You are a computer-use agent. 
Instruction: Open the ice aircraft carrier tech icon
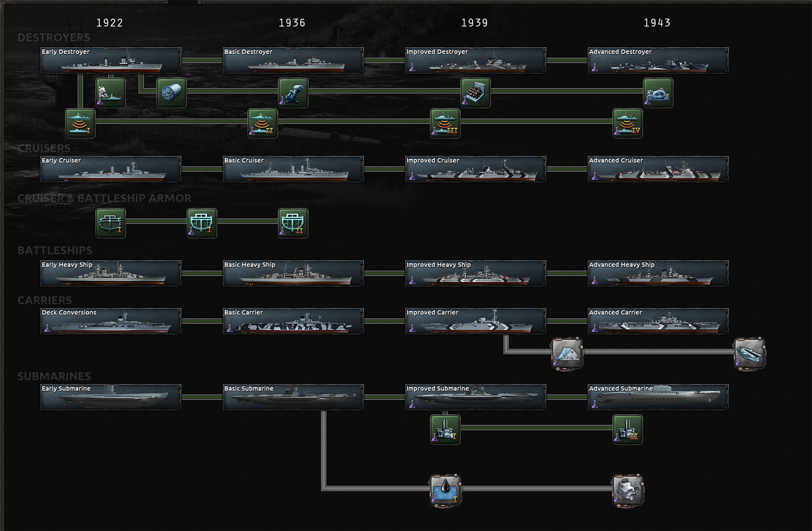point(749,353)
